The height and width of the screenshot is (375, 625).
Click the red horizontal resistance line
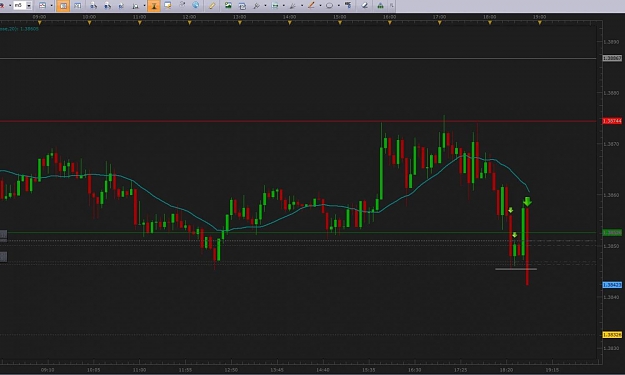click(x=299, y=121)
